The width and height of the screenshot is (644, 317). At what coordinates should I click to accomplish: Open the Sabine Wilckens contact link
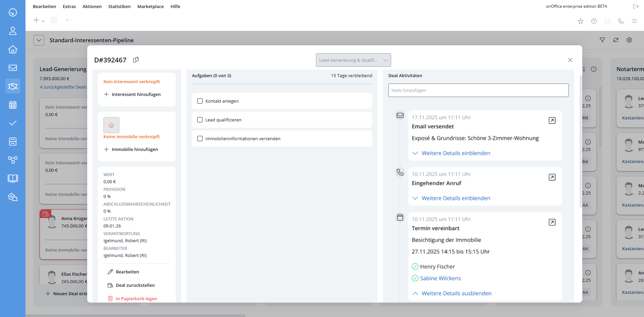tap(440, 278)
